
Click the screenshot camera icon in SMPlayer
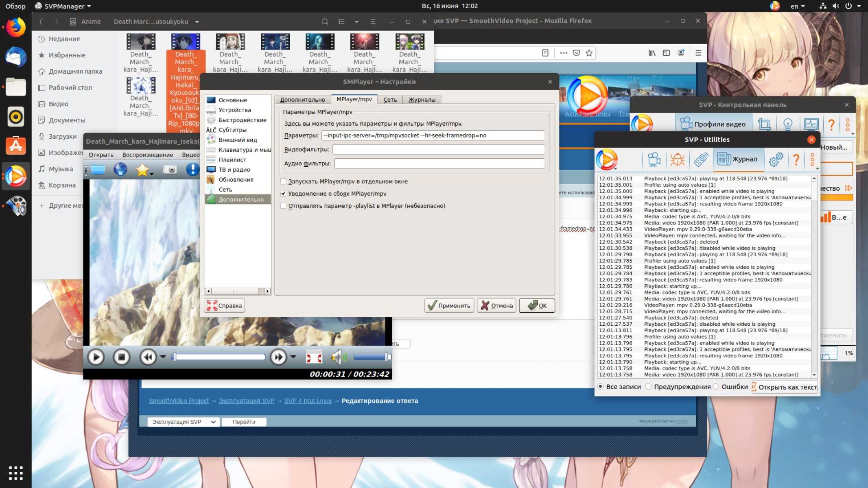pyautogui.click(x=170, y=170)
